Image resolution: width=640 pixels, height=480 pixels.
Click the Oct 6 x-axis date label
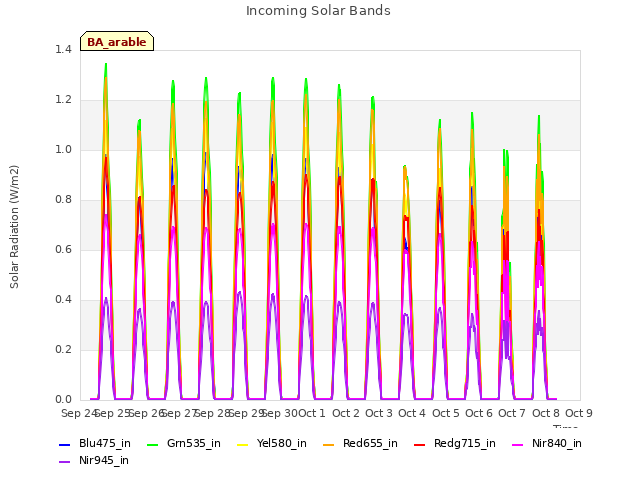click(x=479, y=413)
